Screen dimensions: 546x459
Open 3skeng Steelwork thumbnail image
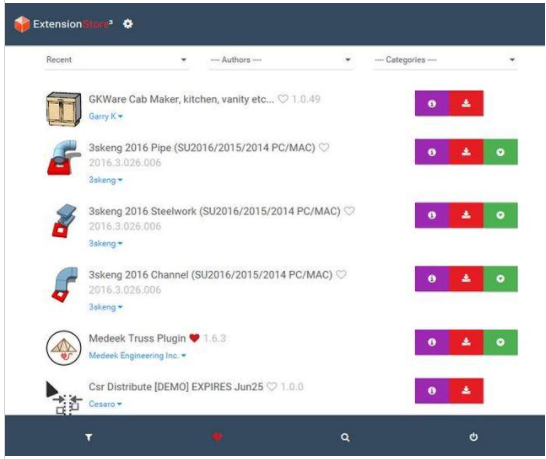point(64,221)
